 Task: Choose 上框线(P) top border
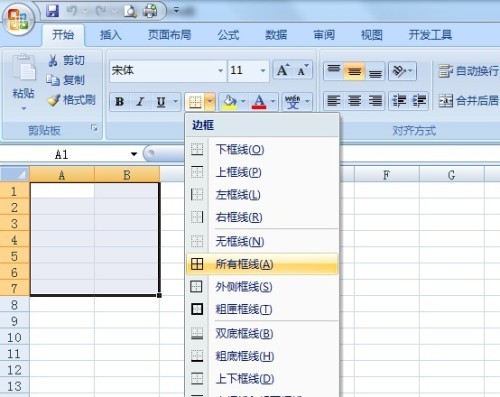[x=262, y=172]
